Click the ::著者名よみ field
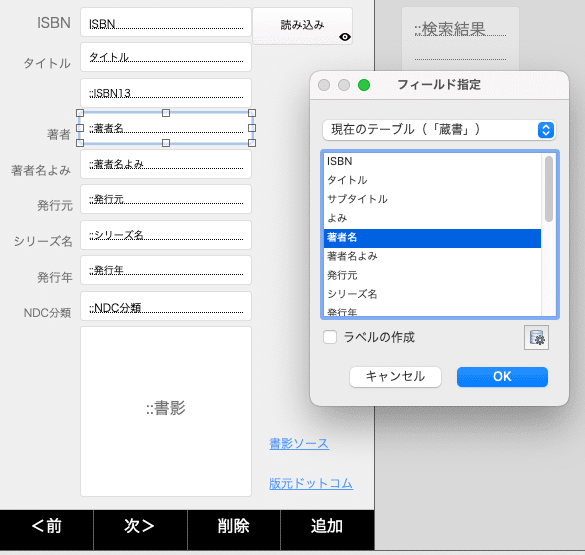This screenshot has height=555, width=585. pyautogui.click(x=166, y=164)
